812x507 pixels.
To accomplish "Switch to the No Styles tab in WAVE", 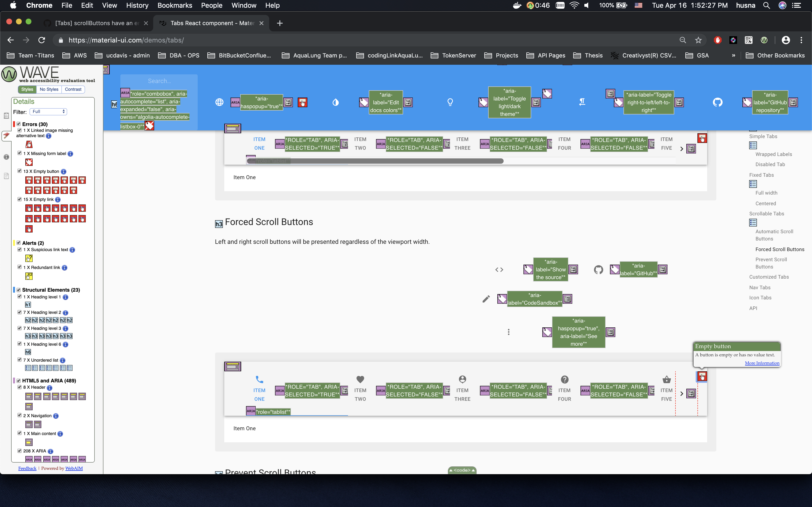I will (49, 89).
